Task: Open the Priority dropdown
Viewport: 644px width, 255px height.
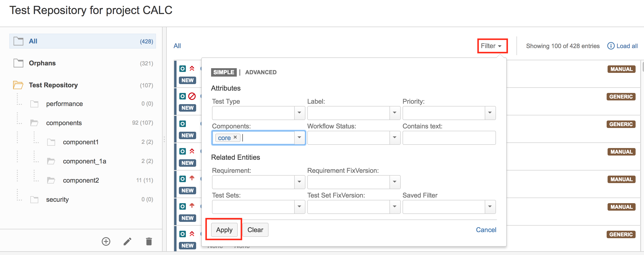Action: coord(490,113)
